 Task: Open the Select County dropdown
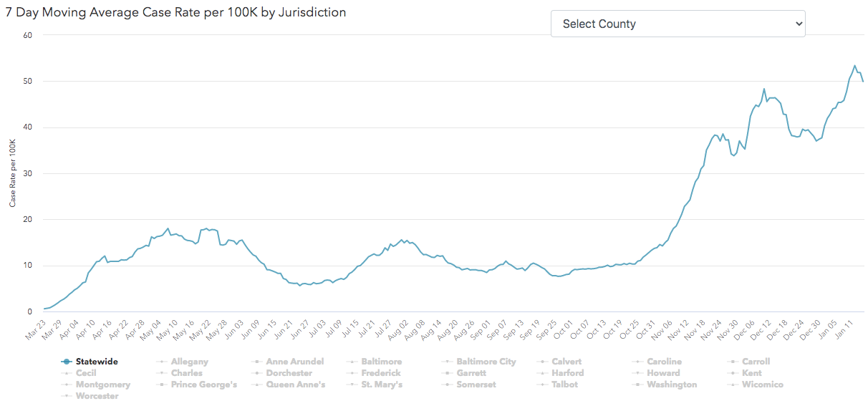[677, 24]
